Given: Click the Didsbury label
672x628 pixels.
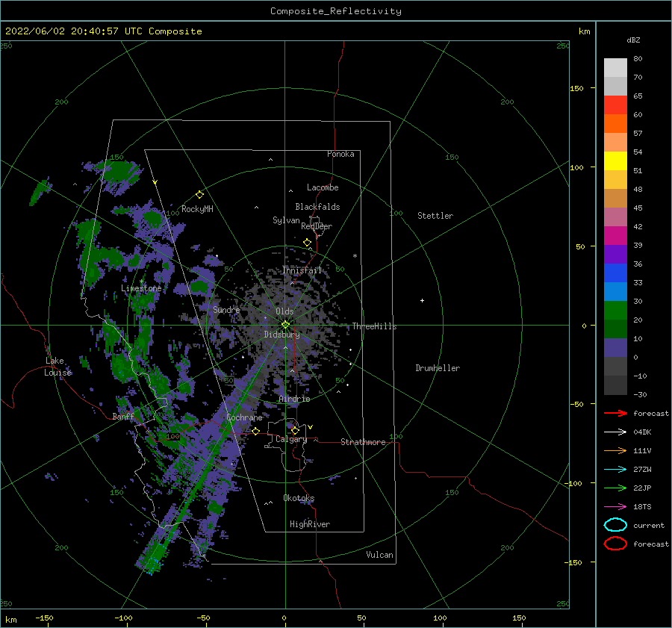Looking at the screenshot, I should point(281,335).
